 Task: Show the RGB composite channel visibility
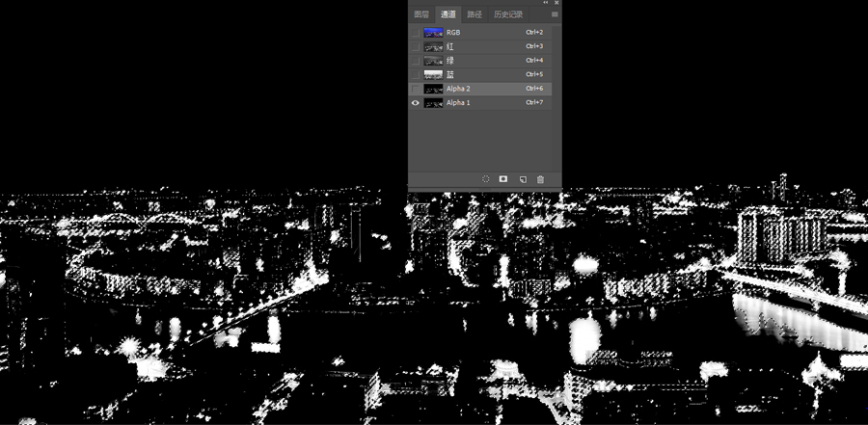416,33
